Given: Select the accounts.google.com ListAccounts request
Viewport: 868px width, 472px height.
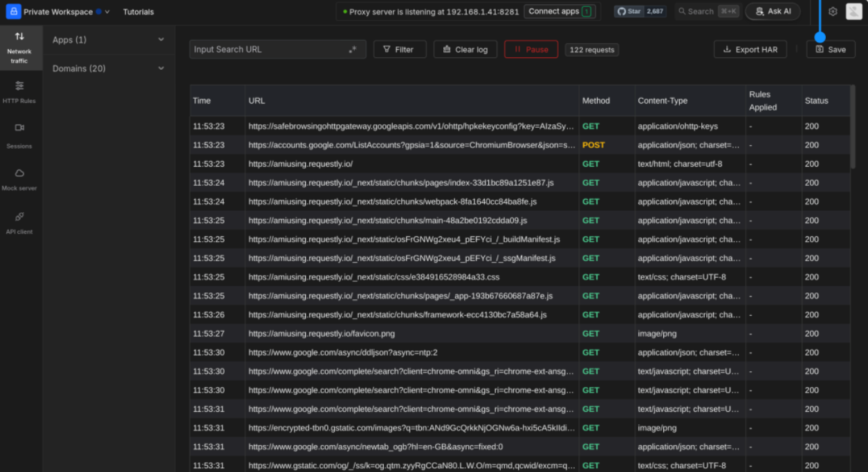Looking at the screenshot, I should tap(519, 145).
